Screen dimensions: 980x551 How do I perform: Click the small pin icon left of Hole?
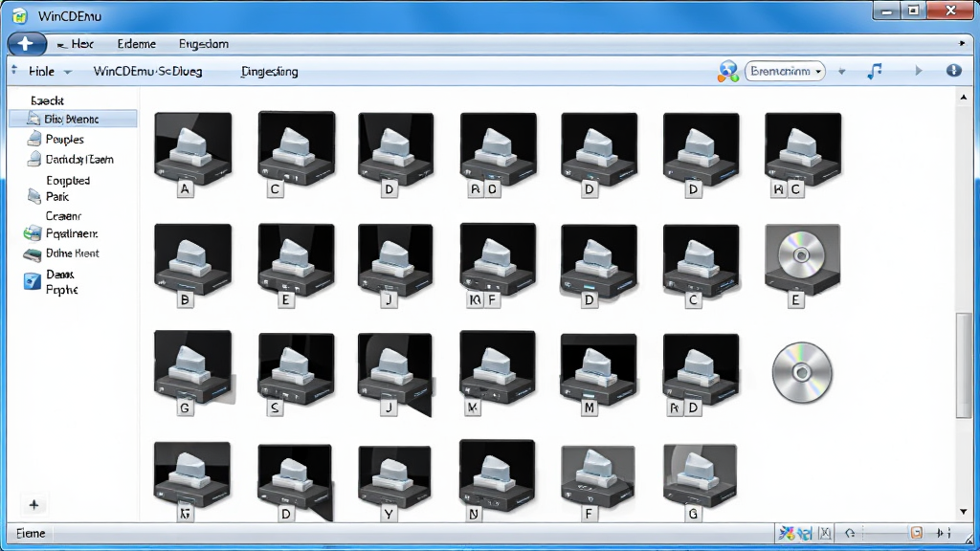click(14, 70)
